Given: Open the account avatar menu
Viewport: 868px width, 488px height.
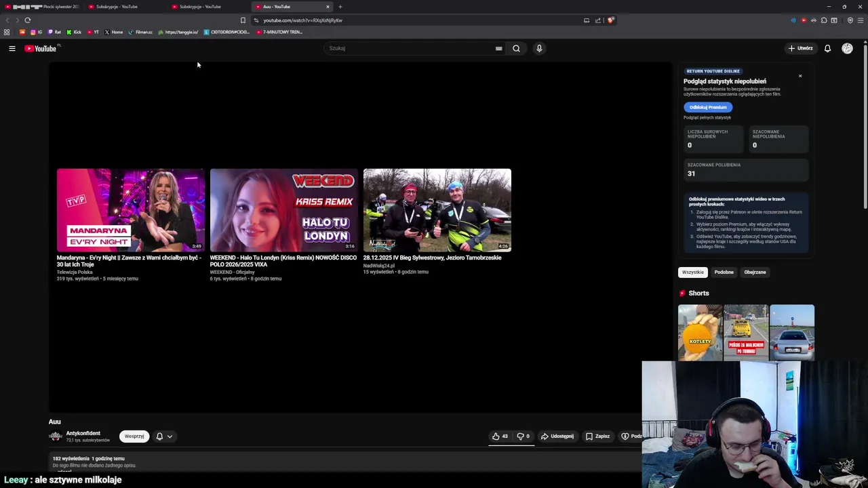Looking at the screenshot, I should click(847, 48).
